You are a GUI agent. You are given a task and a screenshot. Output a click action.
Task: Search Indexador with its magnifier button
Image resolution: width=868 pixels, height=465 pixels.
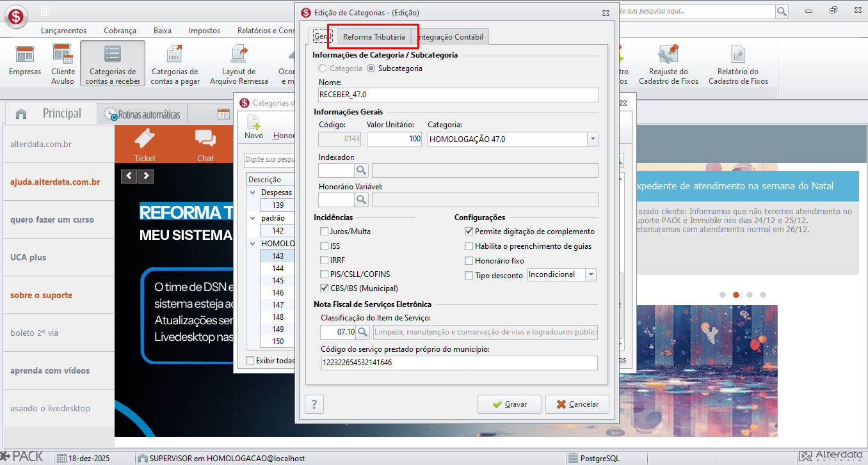tap(362, 170)
